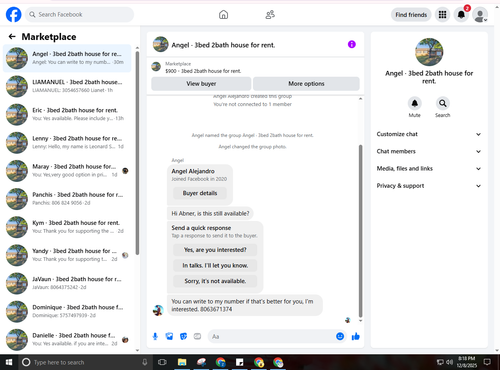Click the Windows 'Type here to search' box
The image size is (500, 370).
pos(85,362)
